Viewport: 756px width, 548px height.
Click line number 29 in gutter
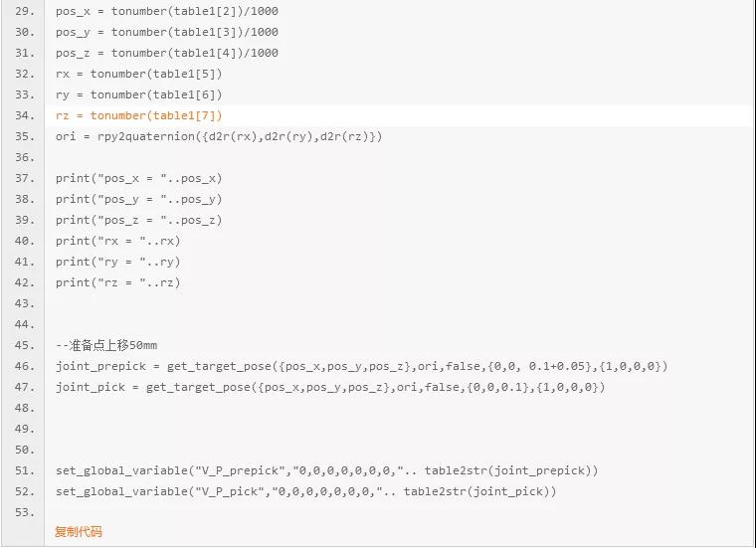(x=25, y=11)
